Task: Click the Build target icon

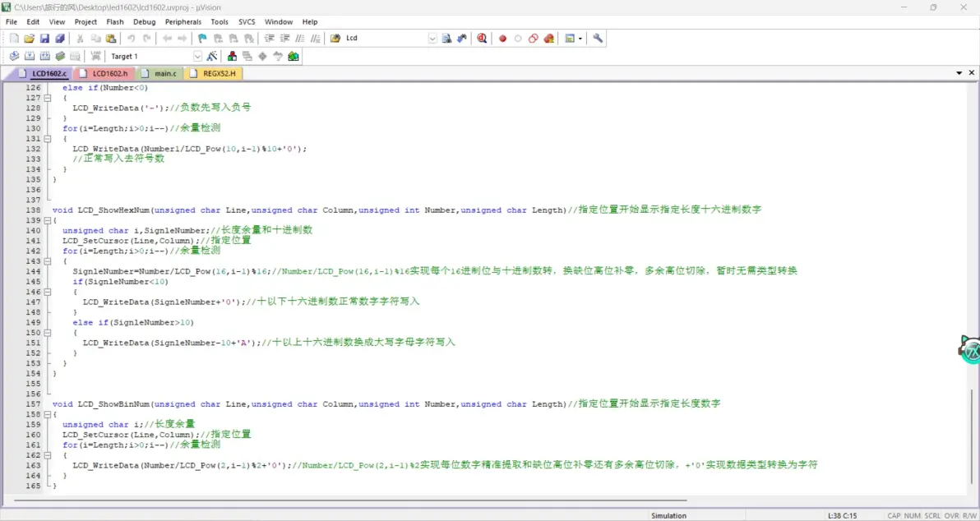Action: [x=30, y=57]
